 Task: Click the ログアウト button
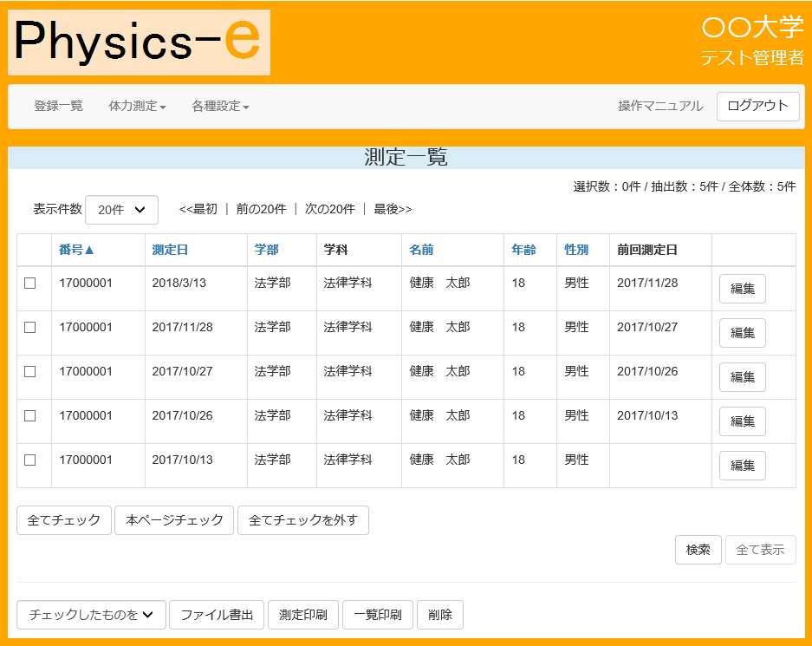[x=757, y=106]
